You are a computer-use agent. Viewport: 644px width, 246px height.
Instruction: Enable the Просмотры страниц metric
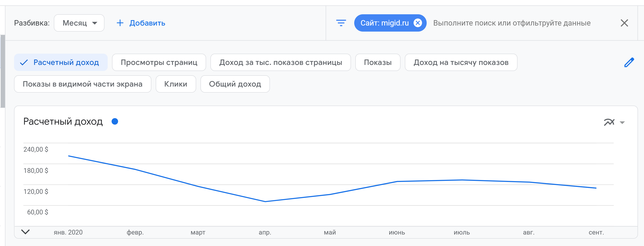tap(159, 63)
